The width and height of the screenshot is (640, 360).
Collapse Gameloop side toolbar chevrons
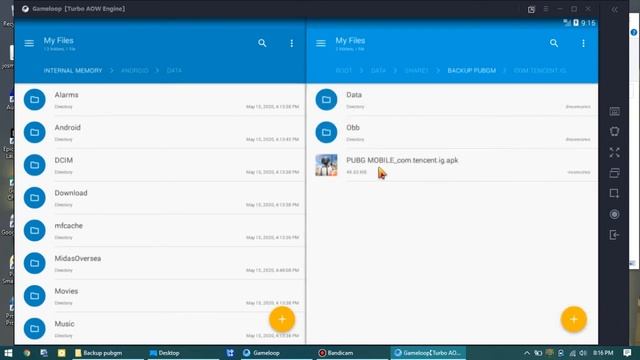point(615,9)
